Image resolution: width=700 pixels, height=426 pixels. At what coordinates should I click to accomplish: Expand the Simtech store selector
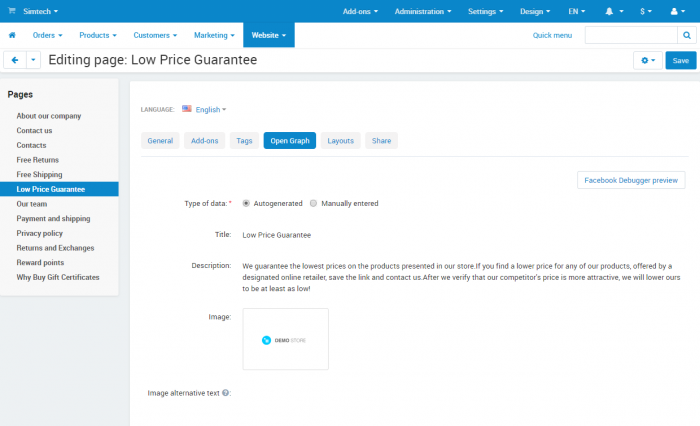(41, 11)
